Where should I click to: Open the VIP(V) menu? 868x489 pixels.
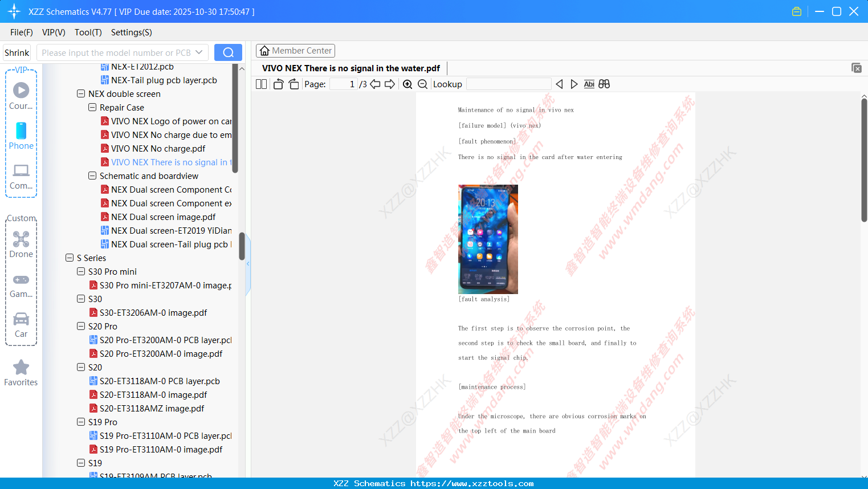coord(54,32)
